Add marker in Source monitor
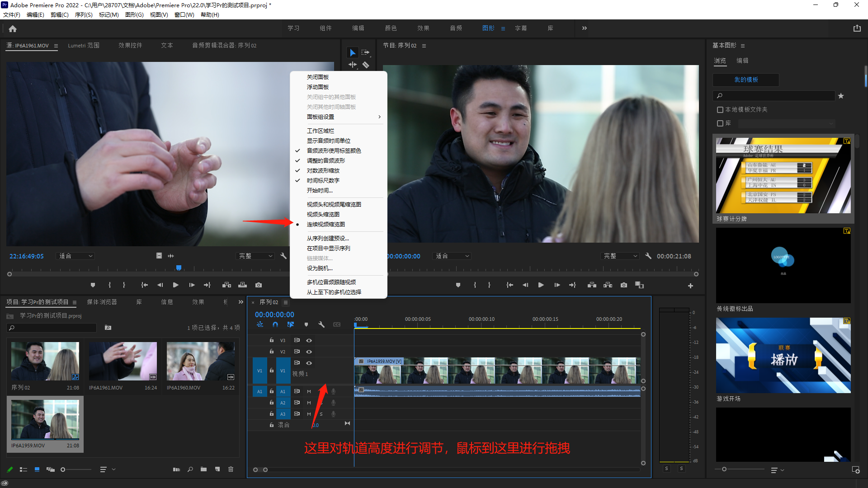 tap(93, 285)
